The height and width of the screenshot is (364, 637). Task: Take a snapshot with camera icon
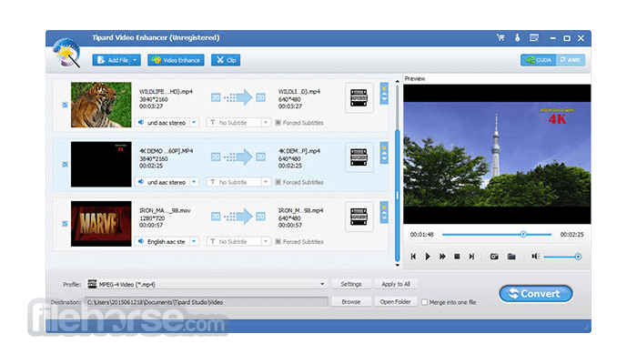pos(494,257)
